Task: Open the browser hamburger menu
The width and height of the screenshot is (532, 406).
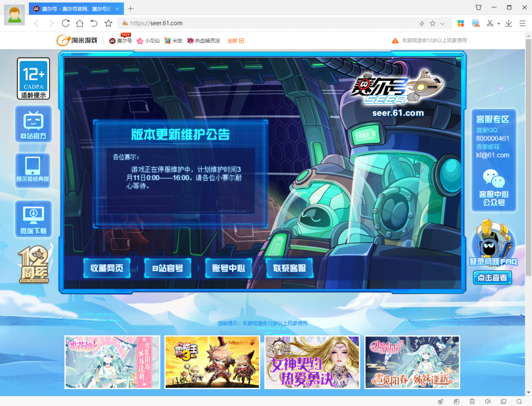Action: click(523, 23)
